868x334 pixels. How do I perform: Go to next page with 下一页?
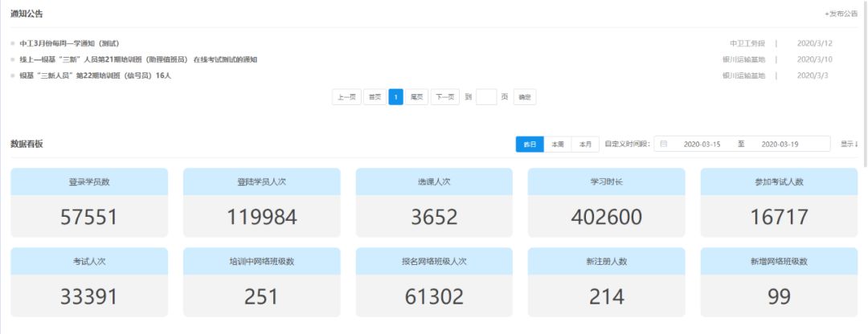tap(445, 97)
